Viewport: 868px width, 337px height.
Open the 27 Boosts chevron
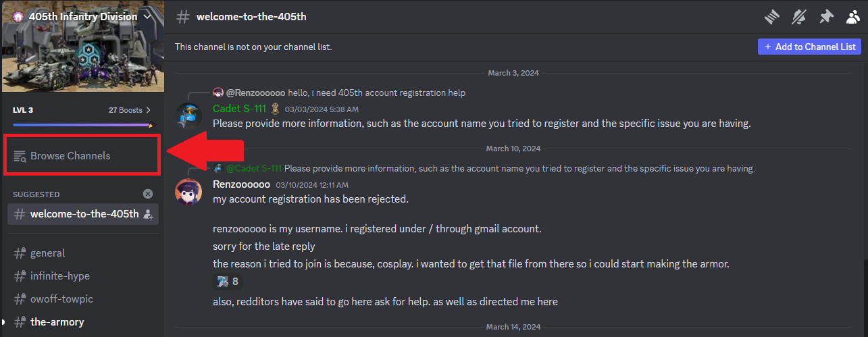click(x=149, y=109)
